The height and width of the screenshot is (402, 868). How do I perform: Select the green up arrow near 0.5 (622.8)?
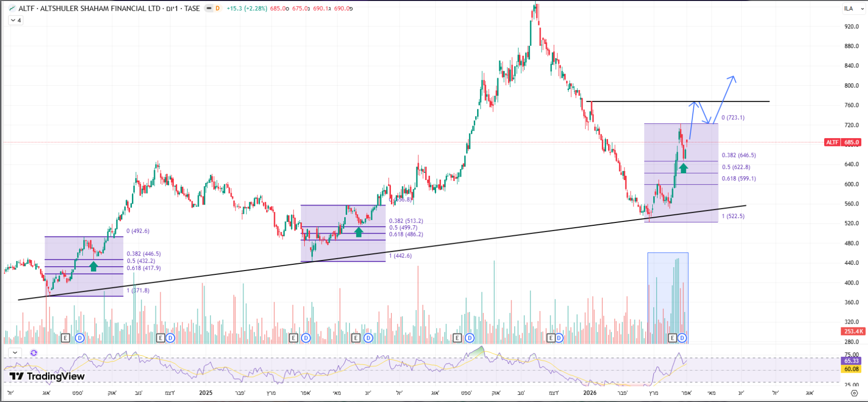[683, 168]
